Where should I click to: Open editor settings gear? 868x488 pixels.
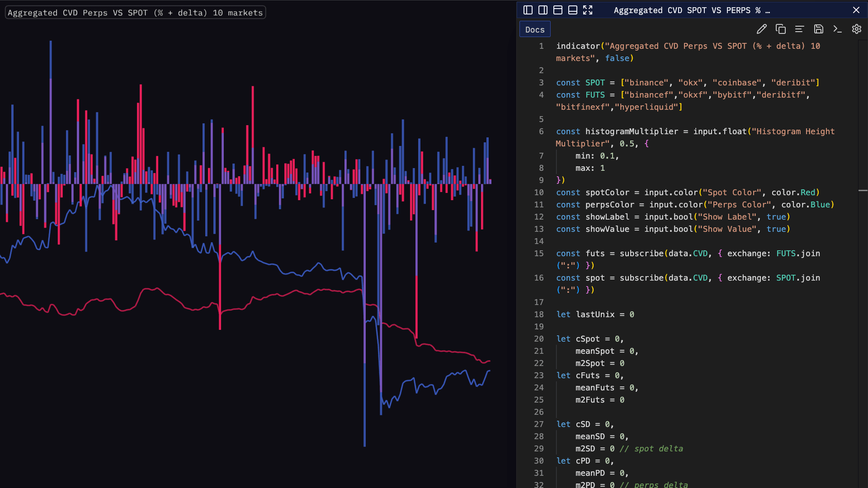point(856,29)
